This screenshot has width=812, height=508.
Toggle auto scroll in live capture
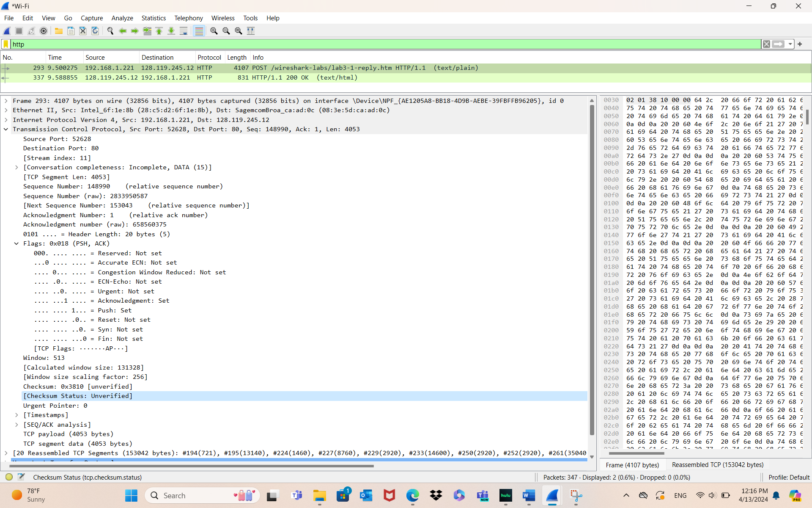pyautogui.click(x=184, y=30)
